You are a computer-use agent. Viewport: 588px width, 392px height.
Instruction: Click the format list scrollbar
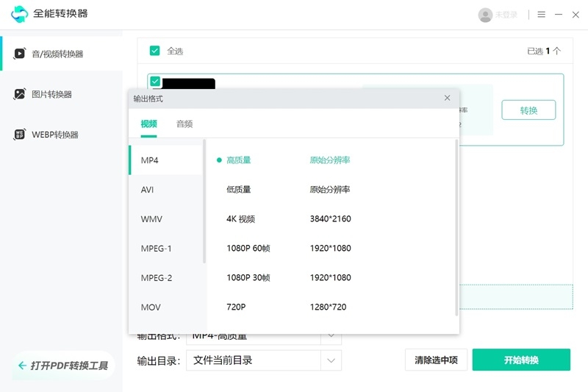[204, 202]
